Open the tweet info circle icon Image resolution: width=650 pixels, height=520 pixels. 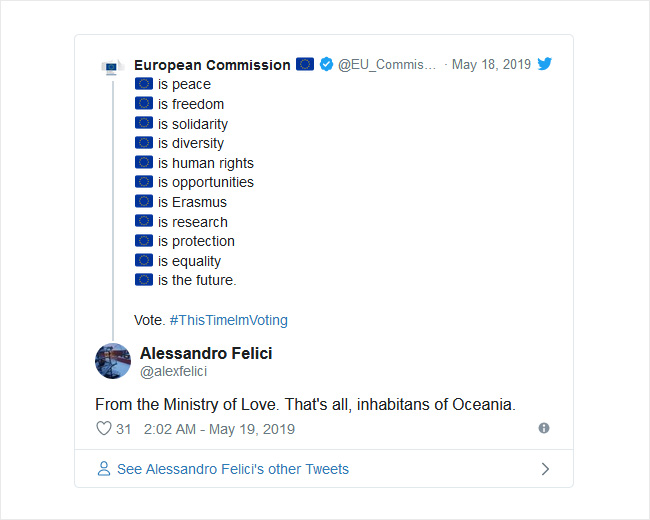coord(544,428)
